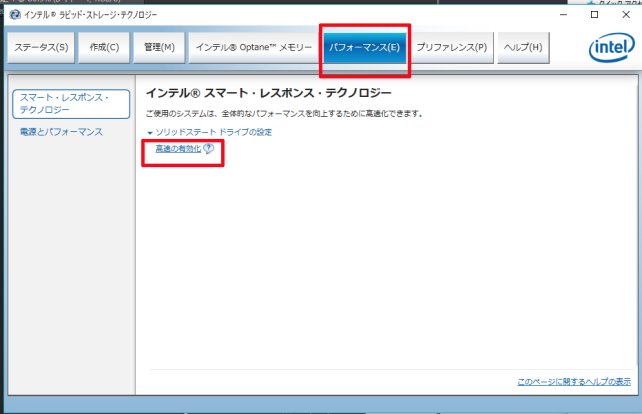This screenshot has width=642, height=414.
Task: Select the インテル Optane メモリー tab
Action: pyautogui.click(x=253, y=48)
